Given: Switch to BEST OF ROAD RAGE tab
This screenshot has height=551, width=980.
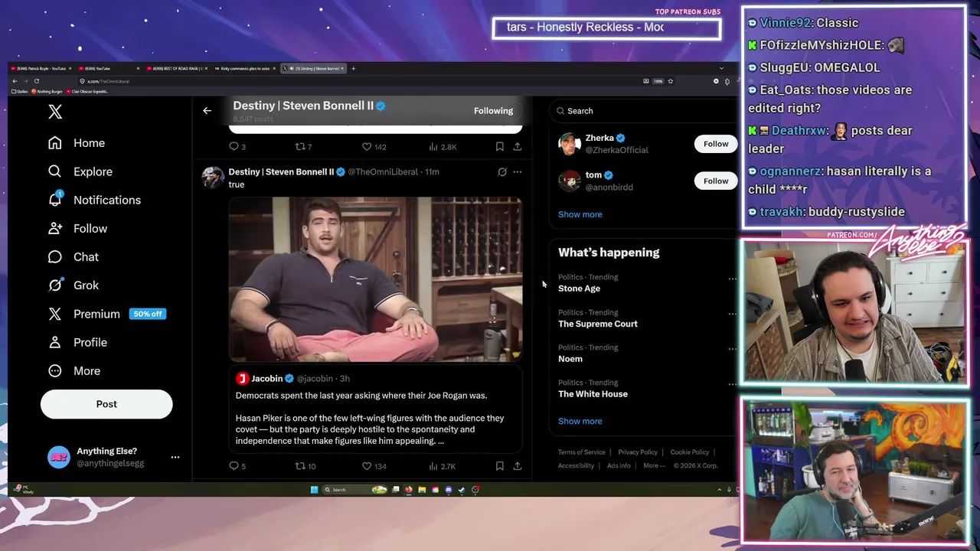Looking at the screenshot, I should click(178, 68).
